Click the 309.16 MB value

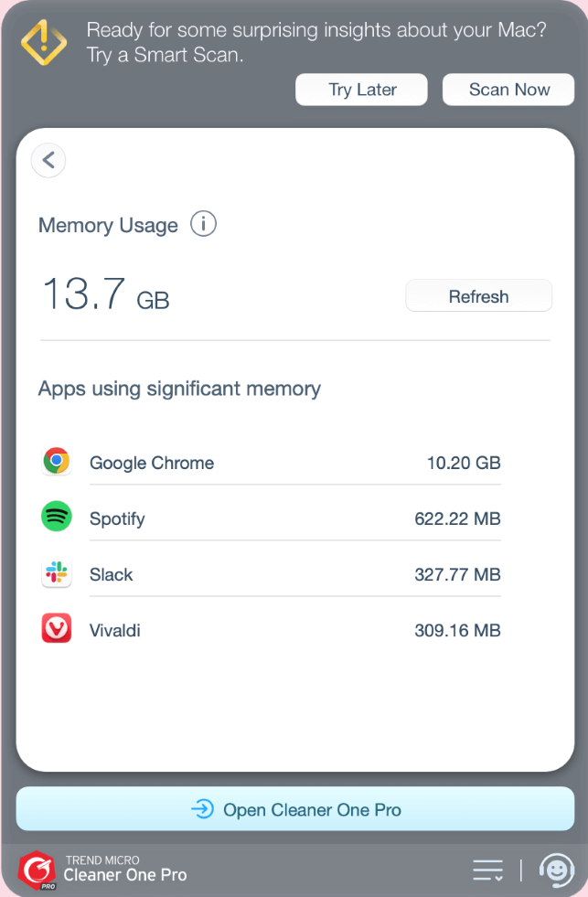457,630
